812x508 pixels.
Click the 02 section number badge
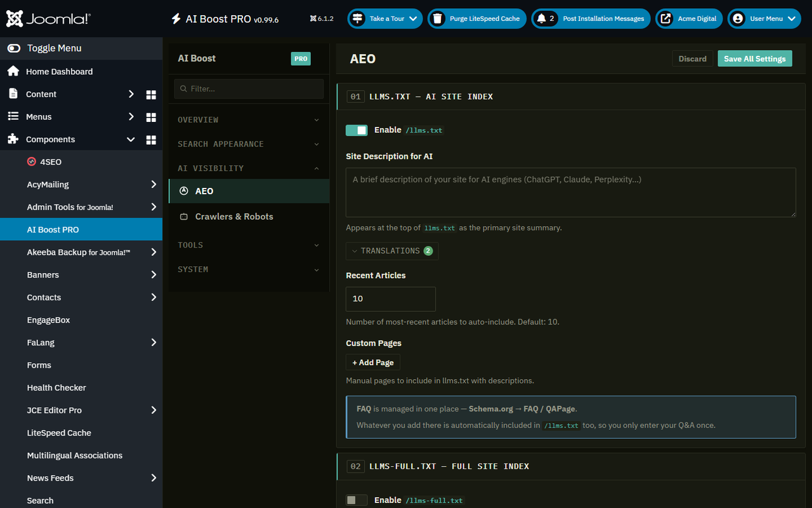tap(356, 466)
